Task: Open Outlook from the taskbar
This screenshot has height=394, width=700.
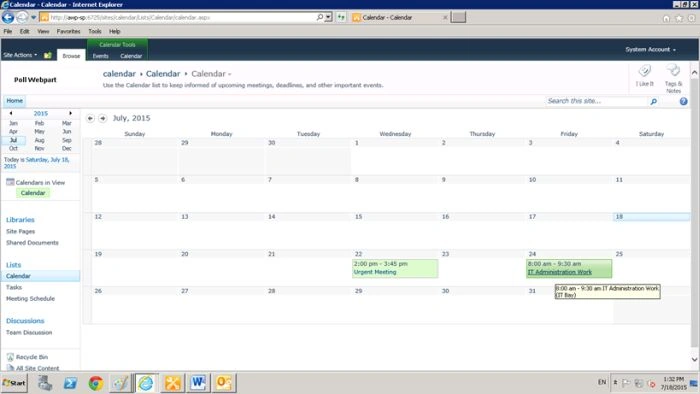Action: pos(224,383)
